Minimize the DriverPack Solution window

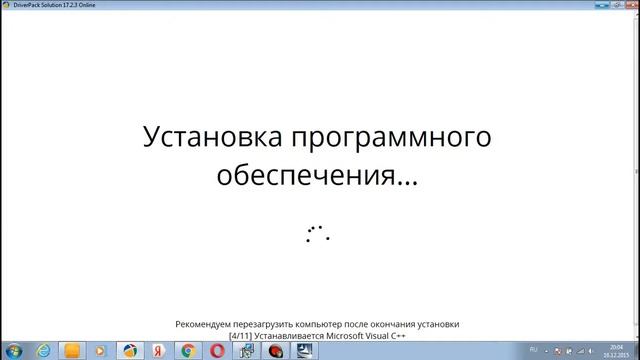602,5
